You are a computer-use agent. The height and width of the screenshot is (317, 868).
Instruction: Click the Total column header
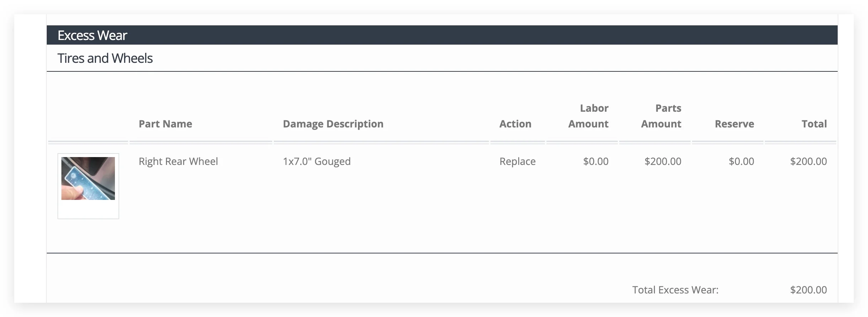(814, 124)
